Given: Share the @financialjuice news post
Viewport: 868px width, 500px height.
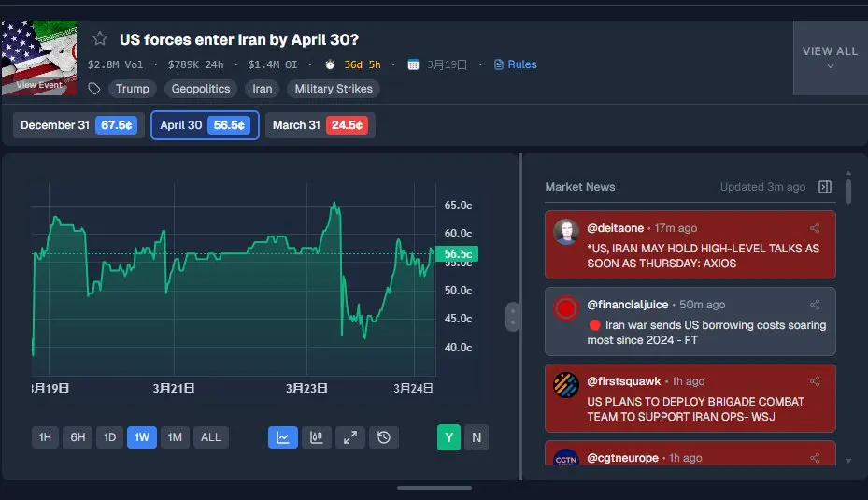Looking at the screenshot, I should pyautogui.click(x=815, y=305).
